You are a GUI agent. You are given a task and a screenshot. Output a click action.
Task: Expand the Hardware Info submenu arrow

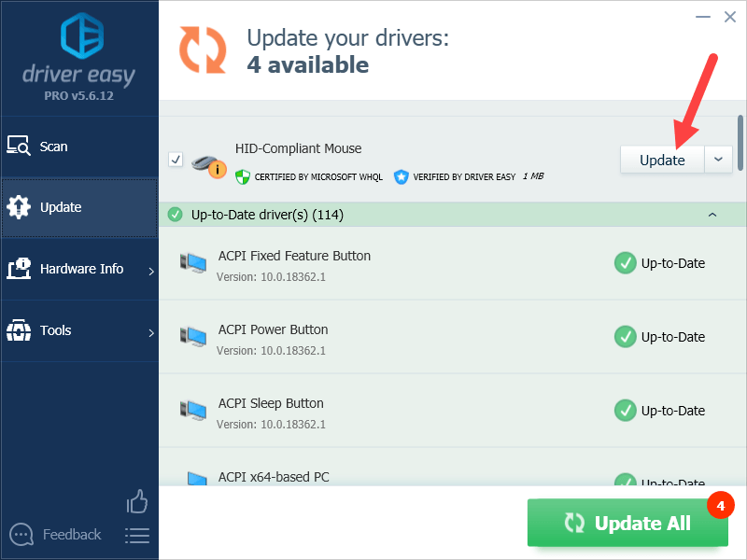point(151,272)
